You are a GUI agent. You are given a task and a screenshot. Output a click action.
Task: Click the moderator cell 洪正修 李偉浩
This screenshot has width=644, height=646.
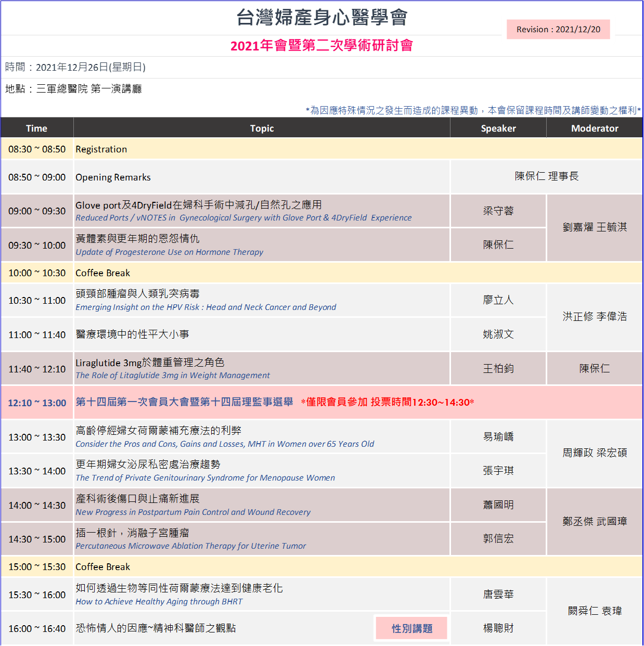tap(595, 317)
